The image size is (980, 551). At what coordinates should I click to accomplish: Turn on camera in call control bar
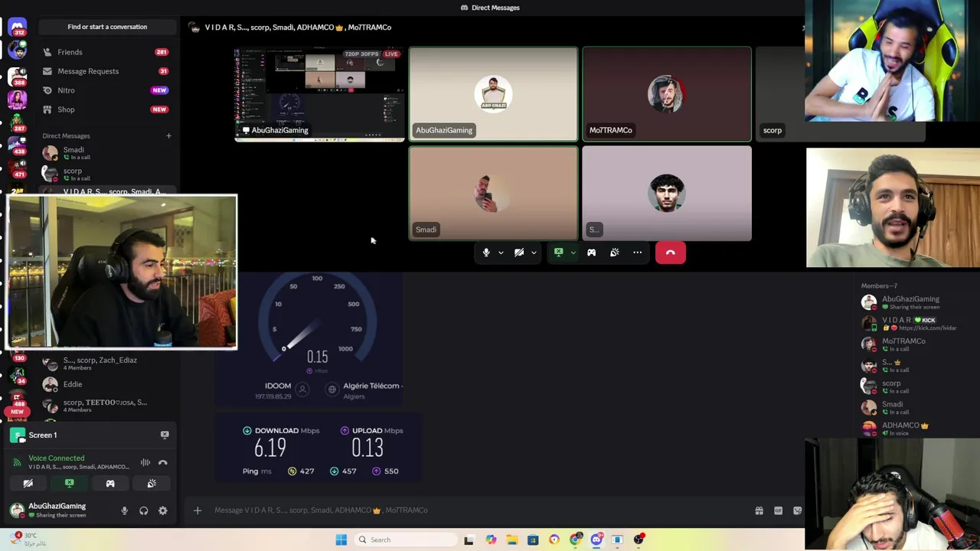pyautogui.click(x=519, y=253)
